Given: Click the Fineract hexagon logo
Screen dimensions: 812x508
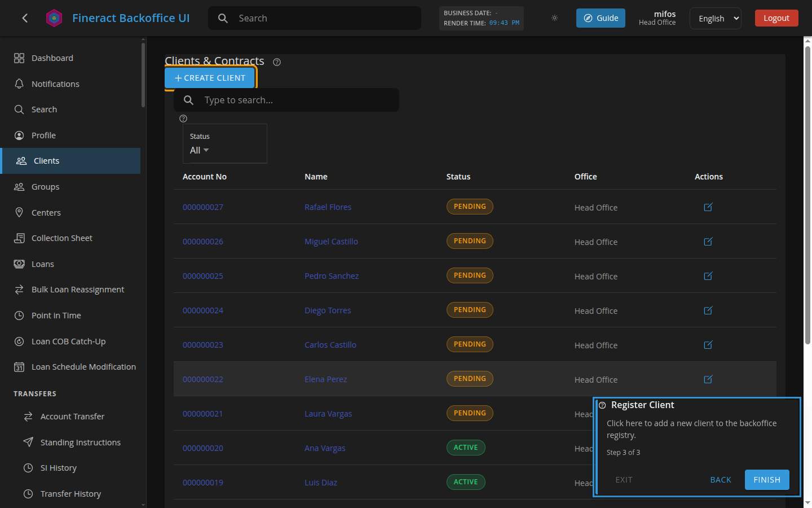Looking at the screenshot, I should tap(54, 18).
